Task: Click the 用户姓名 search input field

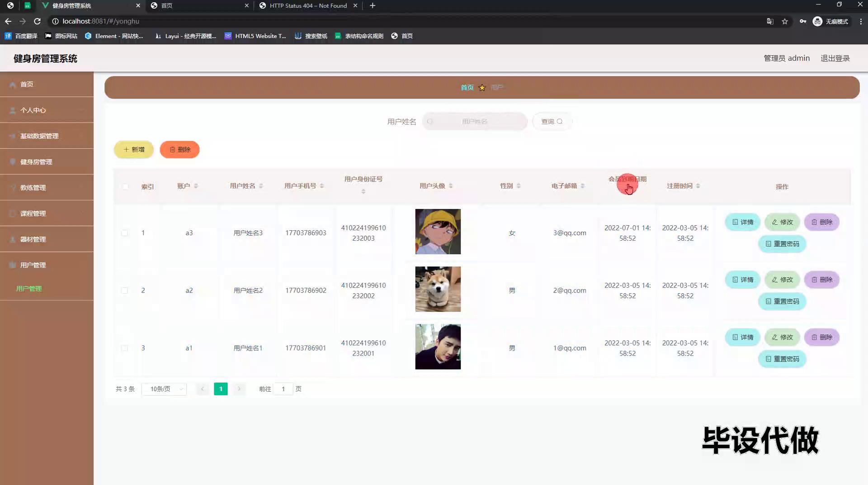Action: tap(475, 121)
